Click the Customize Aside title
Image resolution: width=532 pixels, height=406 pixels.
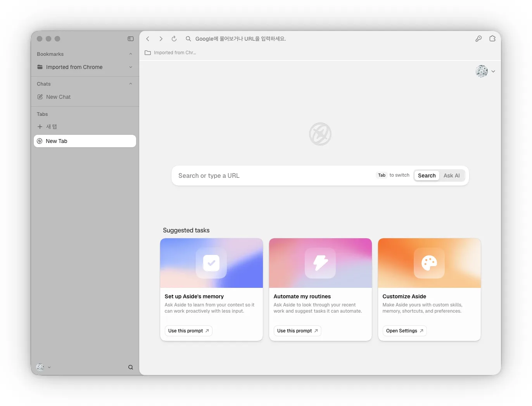coord(404,296)
